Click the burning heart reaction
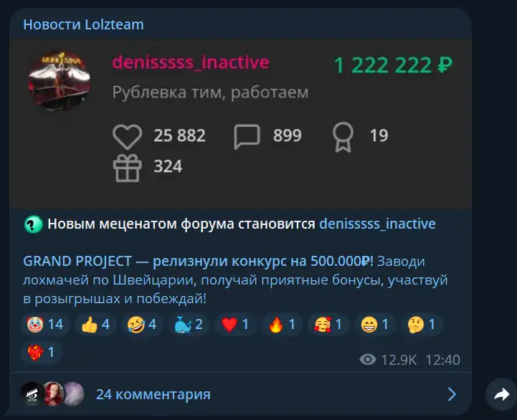Viewport: 517px width, 420px height. pos(41,352)
